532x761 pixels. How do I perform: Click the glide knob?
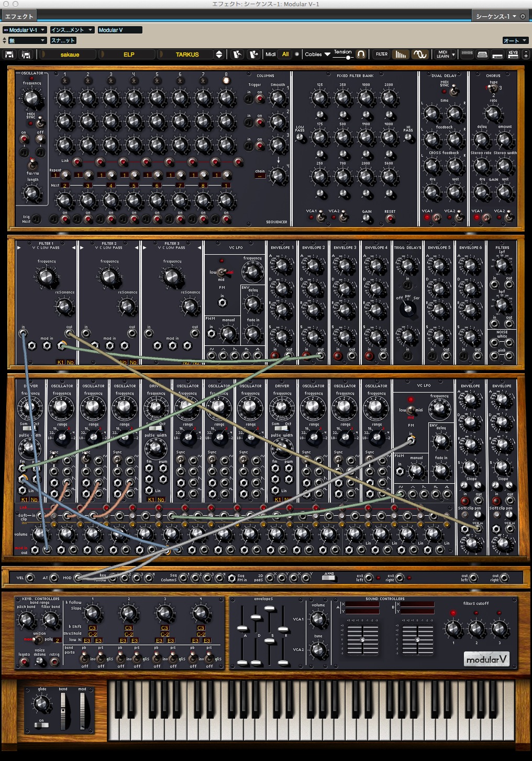(42, 703)
